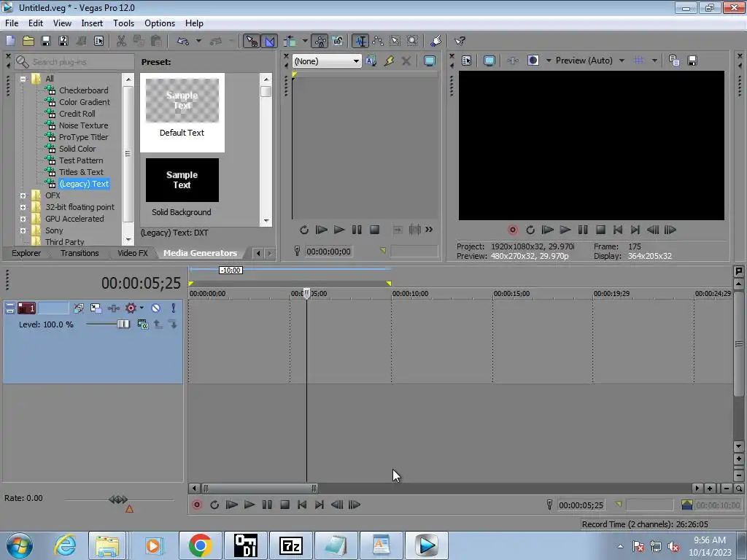Toggle Automatic Crossfades button

pyautogui.click(x=269, y=41)
